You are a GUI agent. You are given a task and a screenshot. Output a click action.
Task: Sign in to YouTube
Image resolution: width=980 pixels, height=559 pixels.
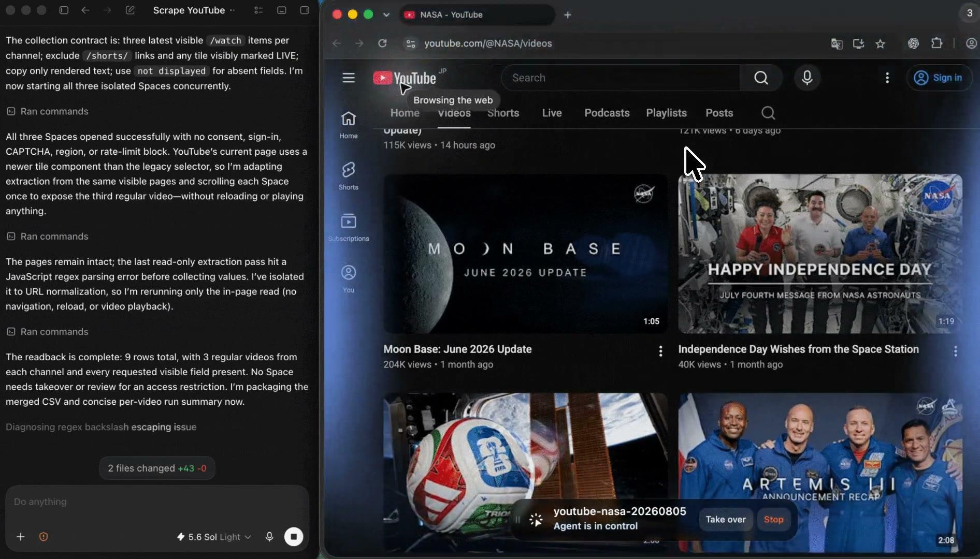pyautogui.click(x=939, y=78)
